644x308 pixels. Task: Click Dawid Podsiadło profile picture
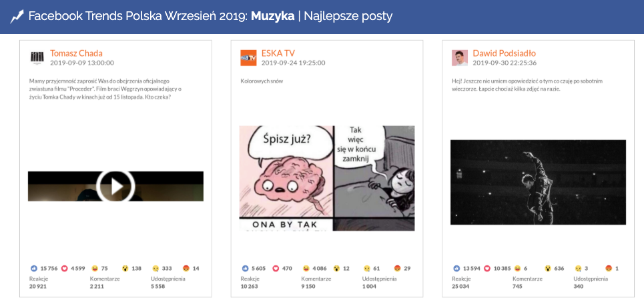coord(460,58)
